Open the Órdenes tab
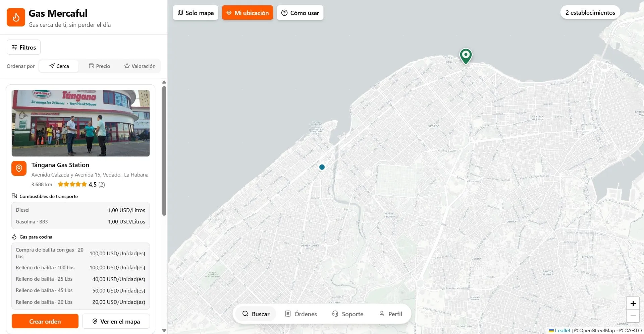The height and width of the screenshot is (334, 644). point(301,314)
